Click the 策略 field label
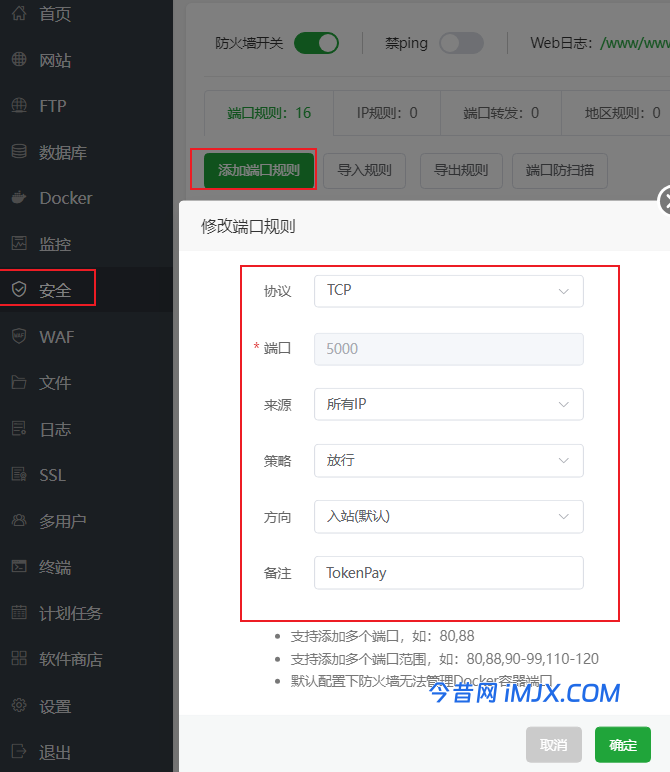The width and height of the screenshot is (670, 772). pos(278,461)
